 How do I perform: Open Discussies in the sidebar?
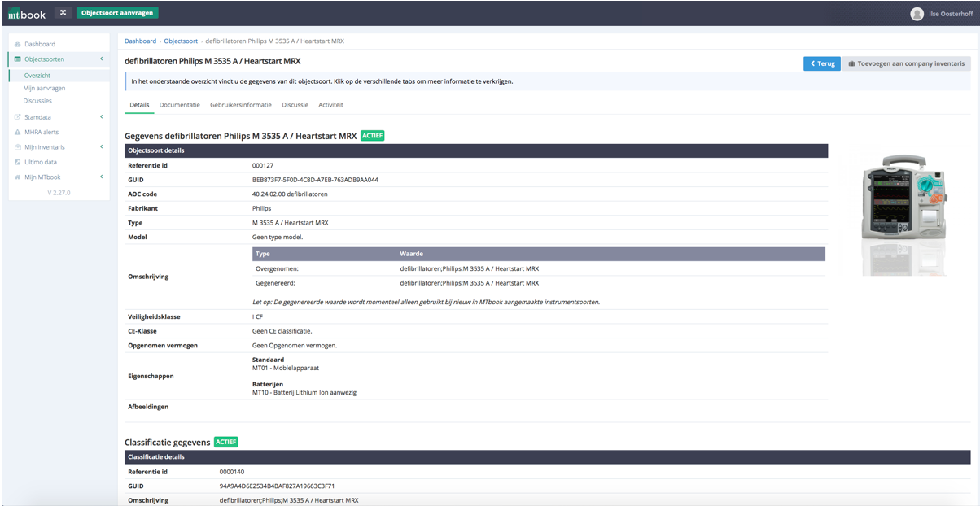(x=37, y=101)
